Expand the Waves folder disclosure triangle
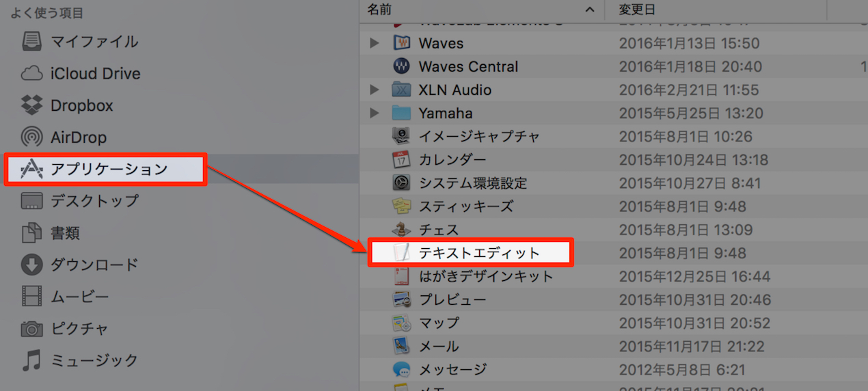Viewport: 868px width, 391px height. 374,43
